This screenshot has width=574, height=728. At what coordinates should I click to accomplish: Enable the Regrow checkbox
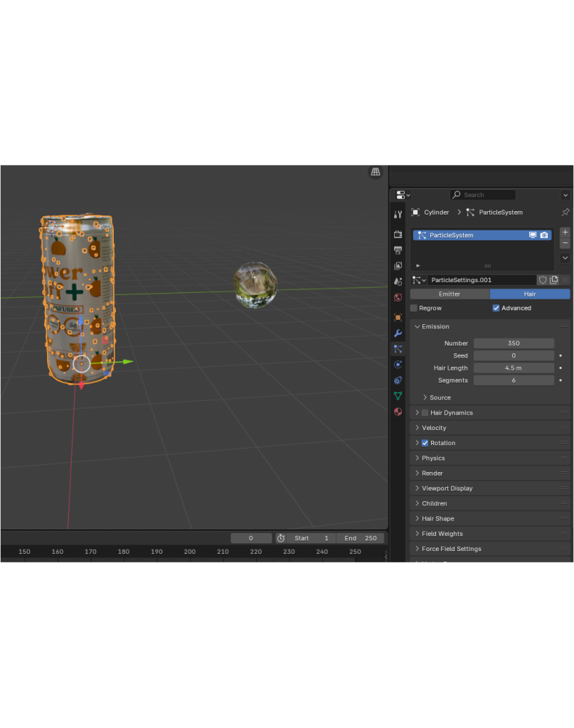click(414, 308)
